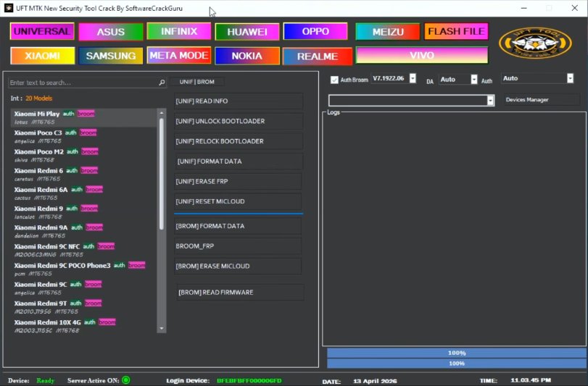
Task: Run [BROM] READ FIRMWARE
Action: [x=240, y=293]
